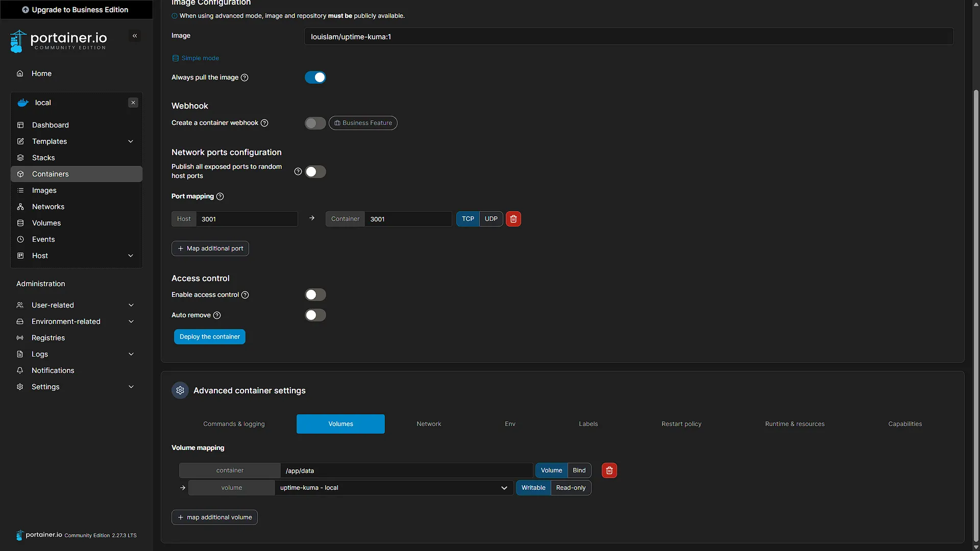Viewport: 980px width, 551px height.
Task: Expand User-related section
Action: [x=131, y=305]
